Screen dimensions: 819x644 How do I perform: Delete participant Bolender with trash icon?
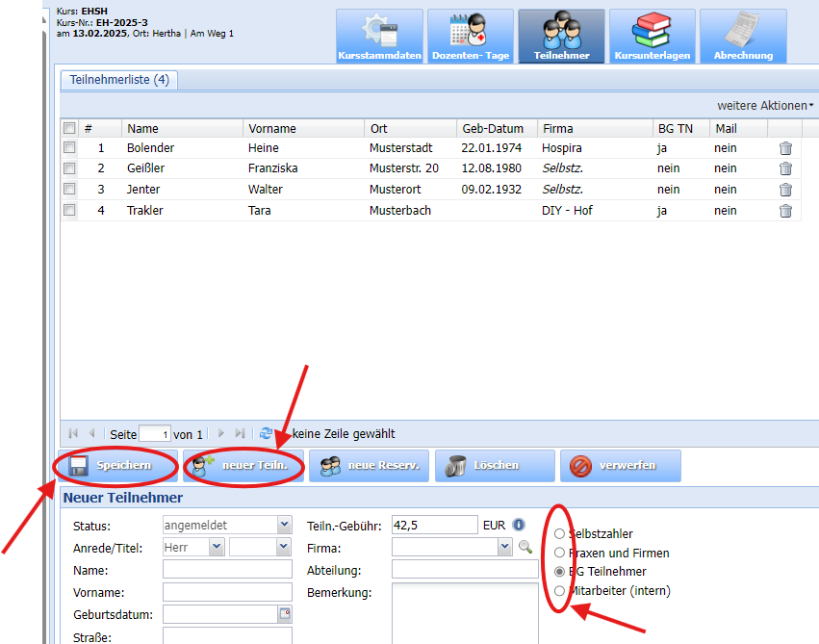tap(785, 148)
